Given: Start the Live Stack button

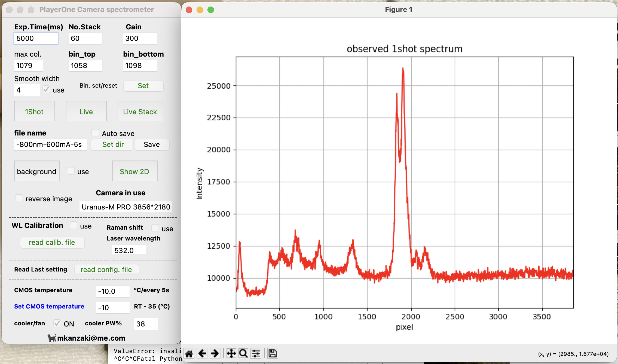Looking at the screenshot, I should [140, 111].
